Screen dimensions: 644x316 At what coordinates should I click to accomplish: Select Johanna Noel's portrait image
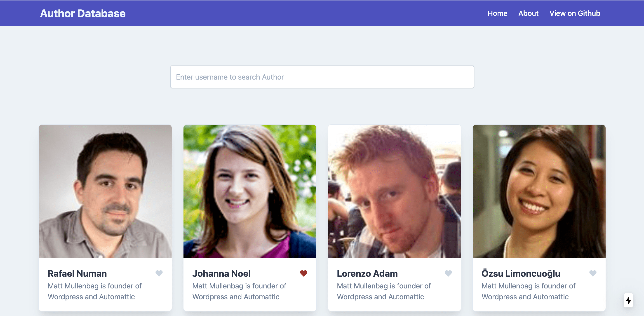tap(250, 191)
